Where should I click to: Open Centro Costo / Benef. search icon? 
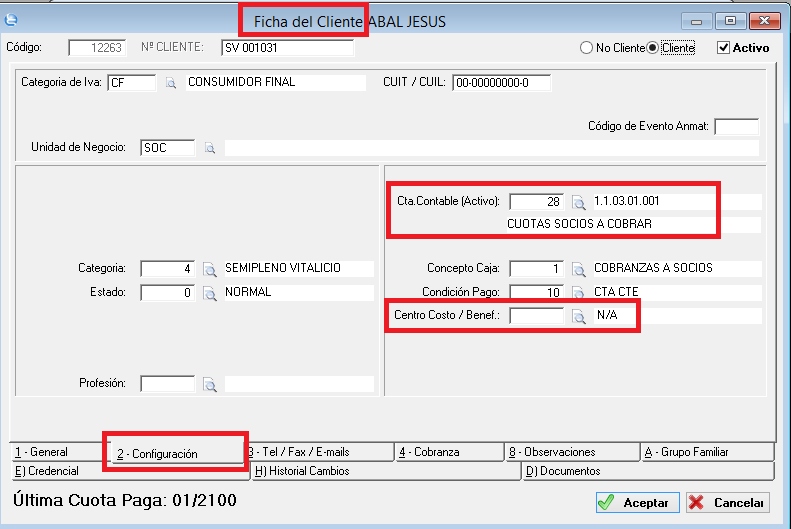tap(578, 316)
